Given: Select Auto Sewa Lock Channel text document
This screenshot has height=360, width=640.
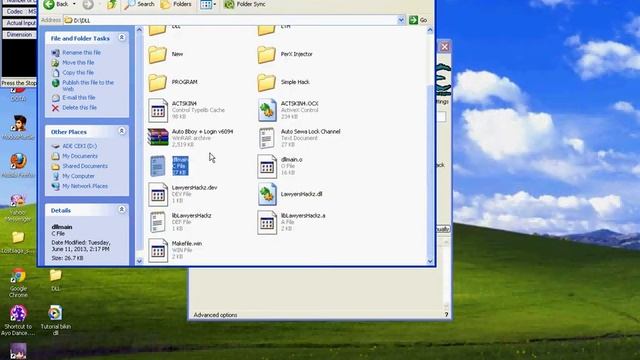Looking at the screenshot, I should (299, 138).
